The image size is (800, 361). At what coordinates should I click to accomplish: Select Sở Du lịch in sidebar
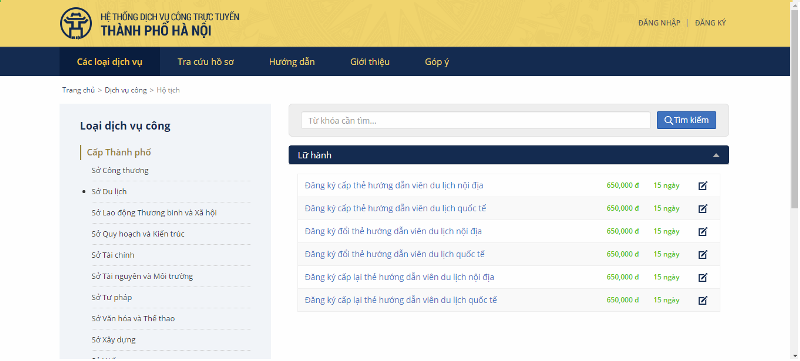(109, 192)
